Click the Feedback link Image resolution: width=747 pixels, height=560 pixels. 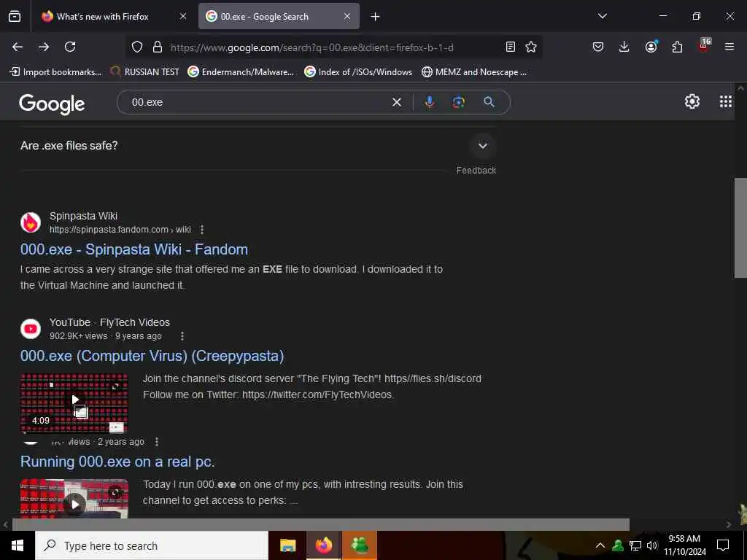tap(476, 171)
